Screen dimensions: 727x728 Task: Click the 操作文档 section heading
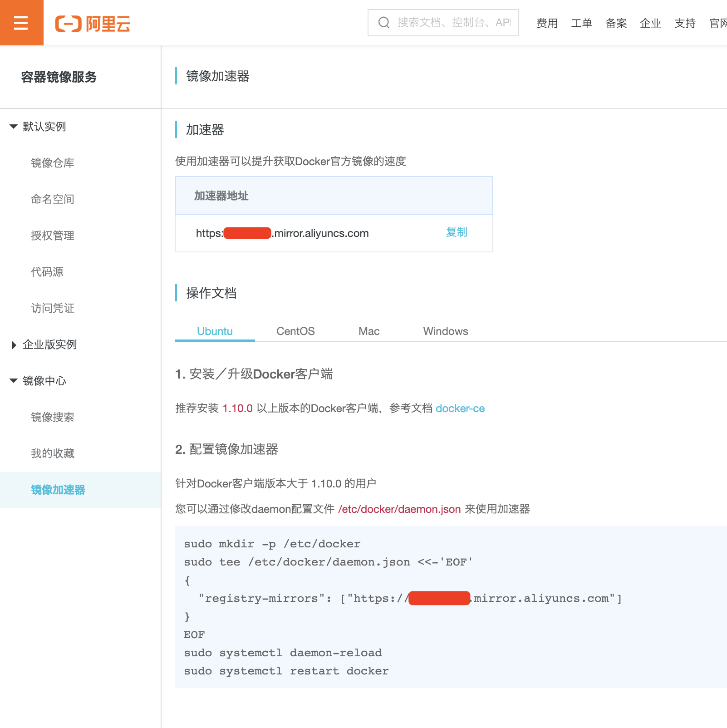click(211, 293)
